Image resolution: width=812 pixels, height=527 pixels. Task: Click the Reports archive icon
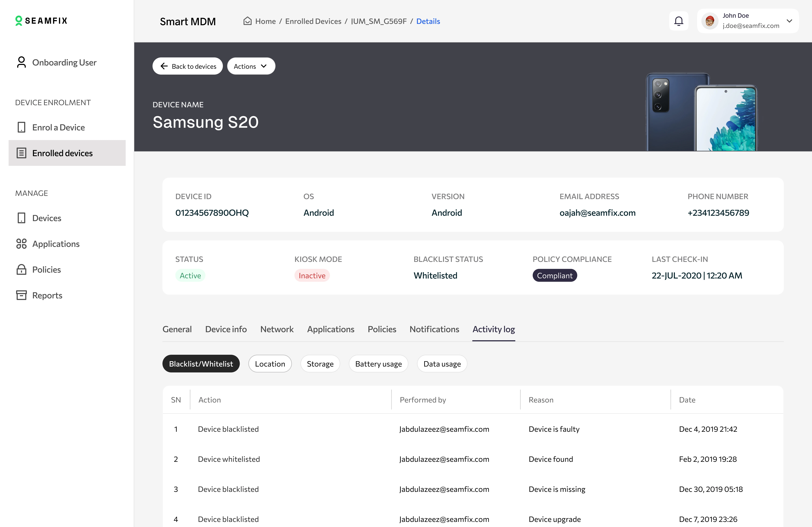point(21,295)
